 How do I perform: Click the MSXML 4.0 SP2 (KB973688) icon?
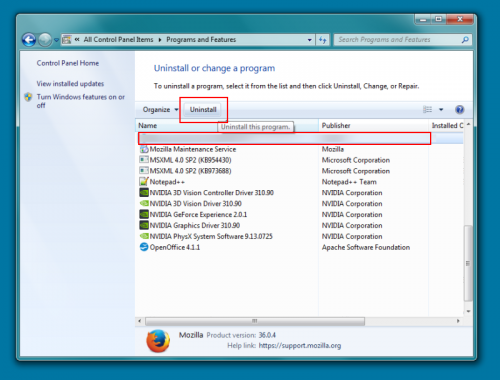coord(144,171)
